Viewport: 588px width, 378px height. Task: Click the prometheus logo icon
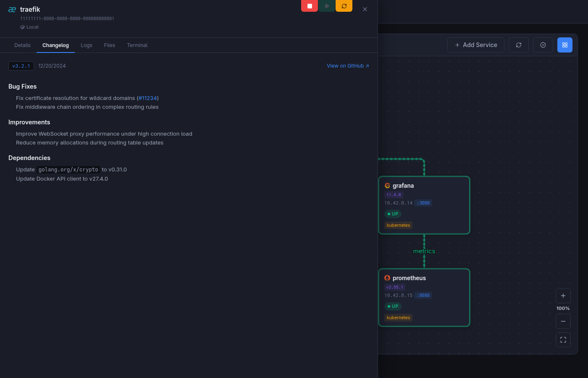tap(387, 278)
